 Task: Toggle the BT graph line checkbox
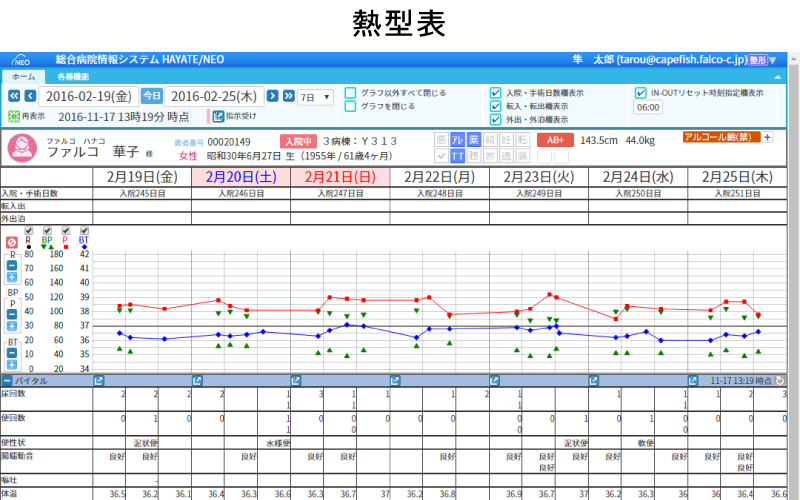pyautogui.click(x=84, y=231)
